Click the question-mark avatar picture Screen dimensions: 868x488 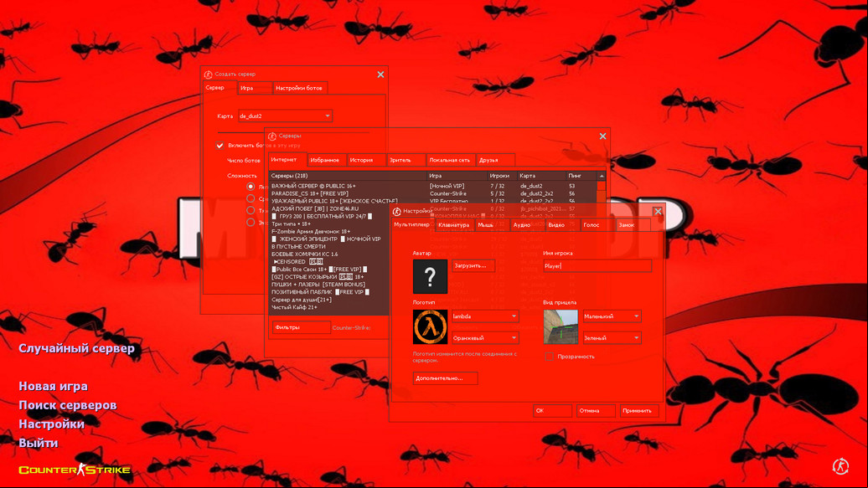point(430,276)
